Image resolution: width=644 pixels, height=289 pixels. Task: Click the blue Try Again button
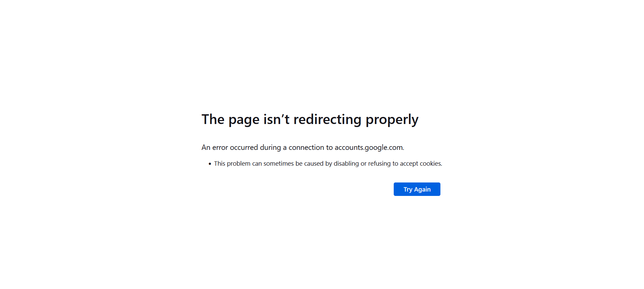[x=417, y=189]
